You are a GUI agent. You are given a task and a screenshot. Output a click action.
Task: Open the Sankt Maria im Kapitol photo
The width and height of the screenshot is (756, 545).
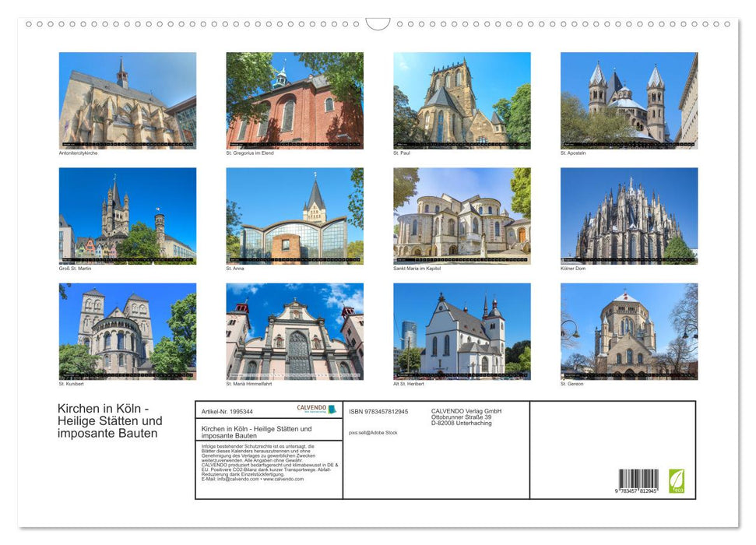click(460, 213)
